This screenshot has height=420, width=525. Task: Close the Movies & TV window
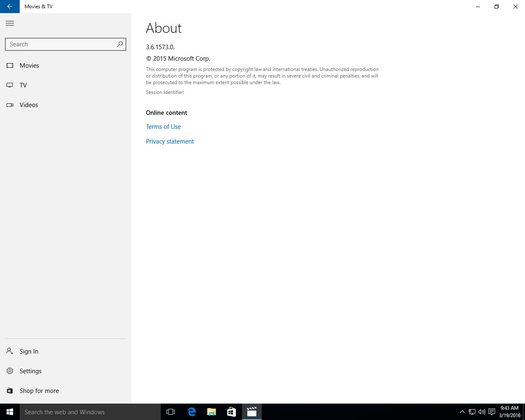(x=516, y=7)
